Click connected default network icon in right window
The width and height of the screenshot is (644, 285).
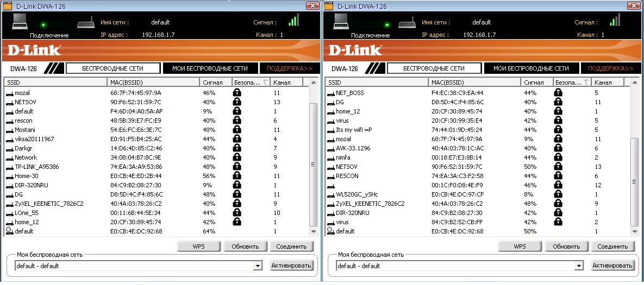tap(330, 231)
